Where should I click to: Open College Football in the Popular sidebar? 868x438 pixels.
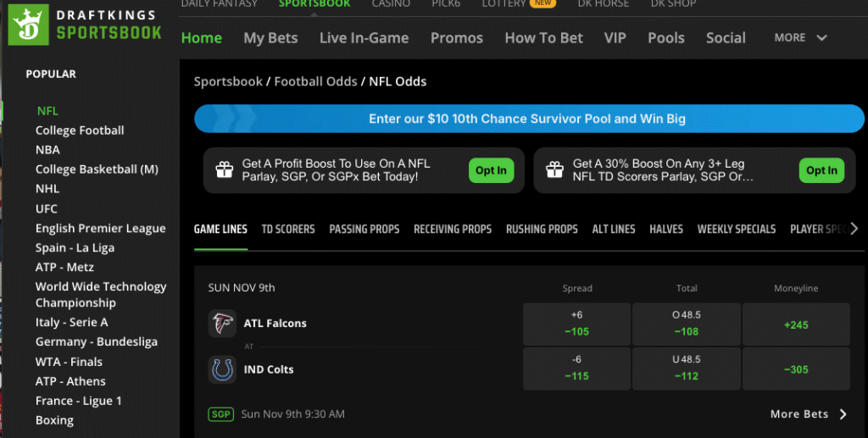[80, 130]
